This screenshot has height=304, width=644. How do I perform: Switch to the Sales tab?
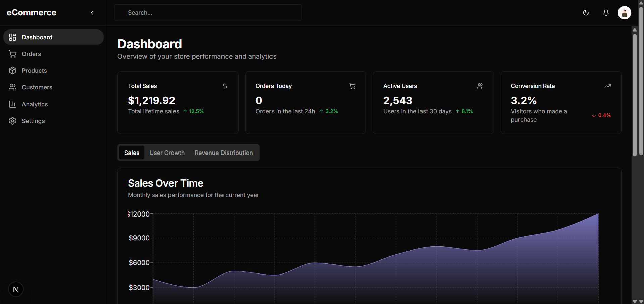click(132, 153)
